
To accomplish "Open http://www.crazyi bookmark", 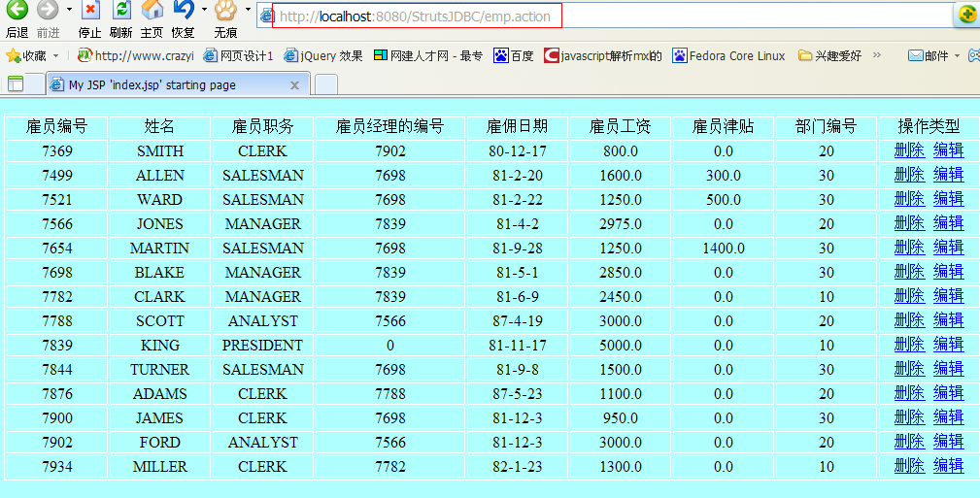I will coord(136,55).
